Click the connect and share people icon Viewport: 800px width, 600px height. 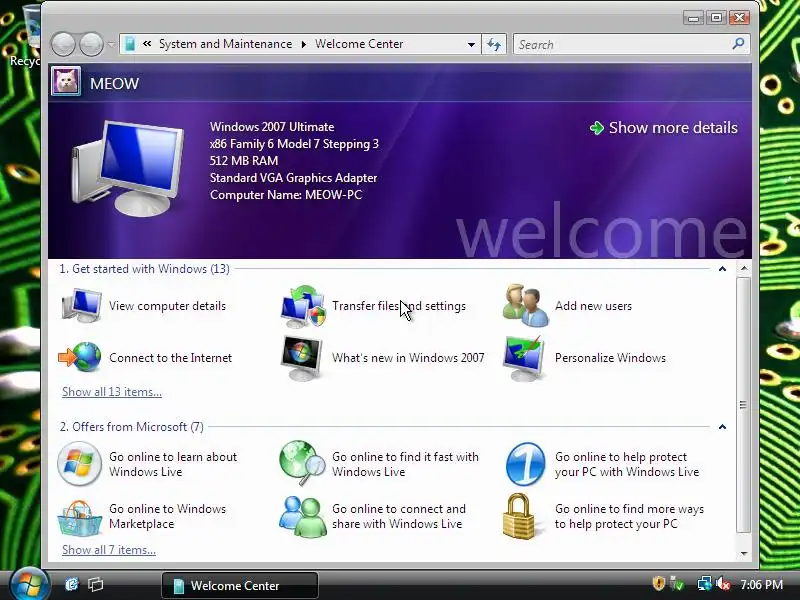pyautogui.click(x=303, y=516)
